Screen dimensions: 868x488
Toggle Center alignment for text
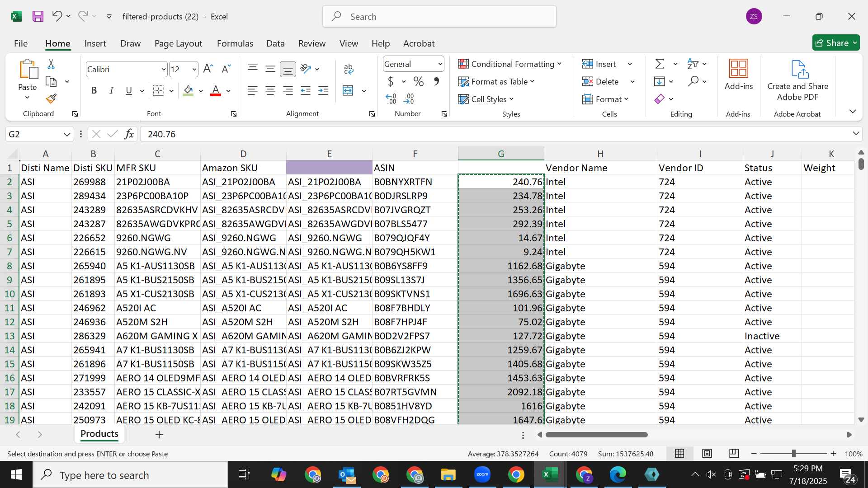[270, 91]
